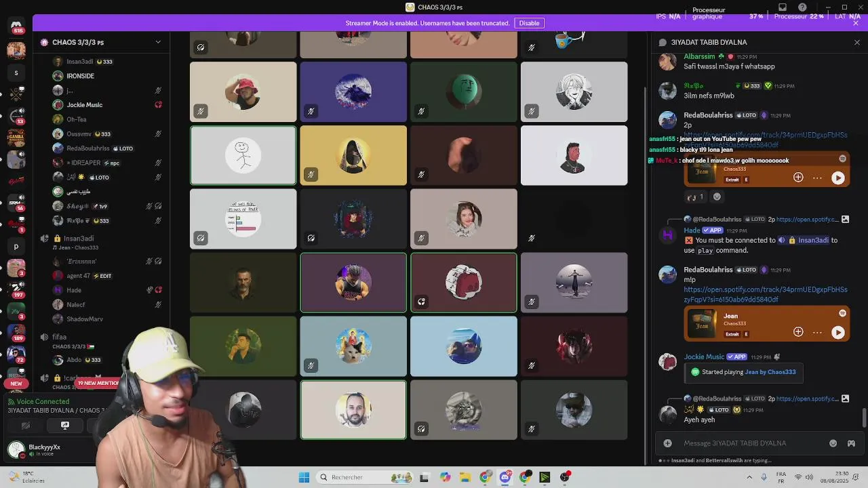Viewport: 868px width, 488px height.
Task: Open the attachment plus button in message box
Action: (x=667, y=443)
